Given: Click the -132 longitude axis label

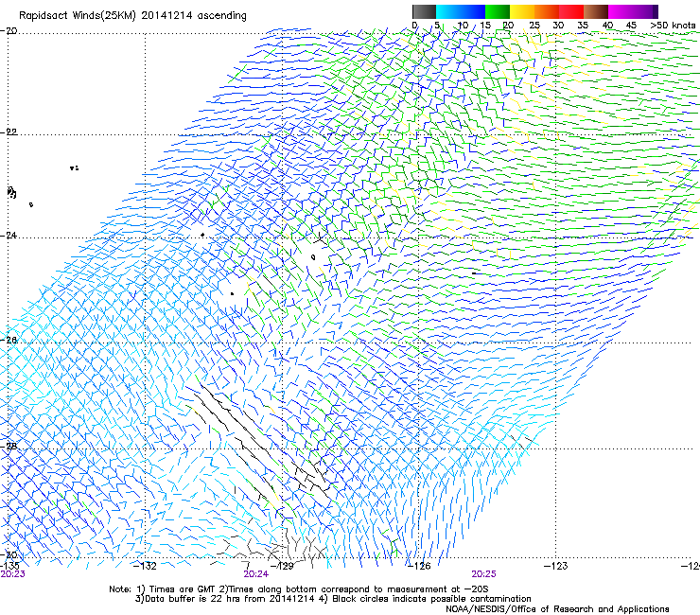Looking at the screenshot, I should pos(146,566).
